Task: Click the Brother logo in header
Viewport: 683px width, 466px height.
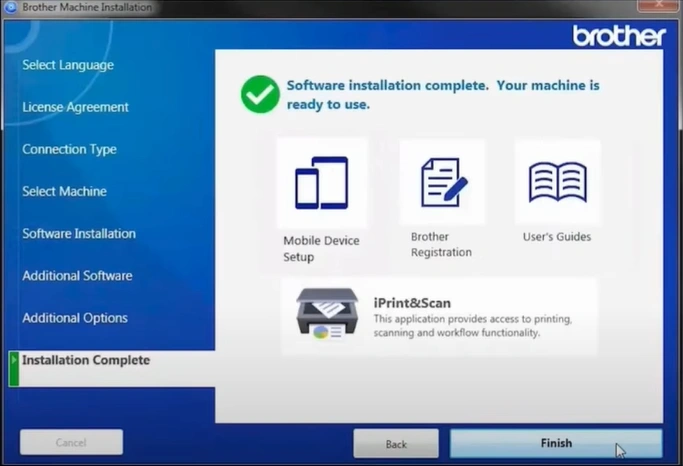Action: click(x=618, y=36)
